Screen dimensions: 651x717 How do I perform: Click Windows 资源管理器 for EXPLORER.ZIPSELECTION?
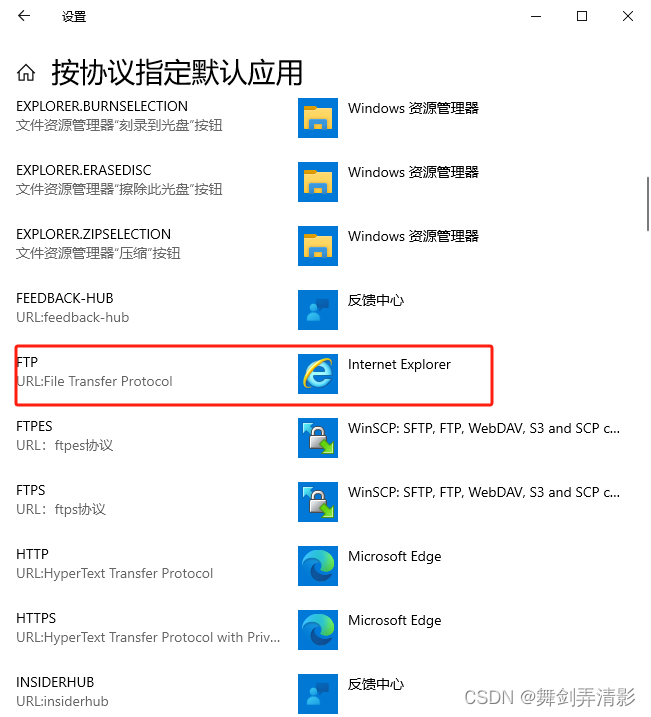(413, 236)
